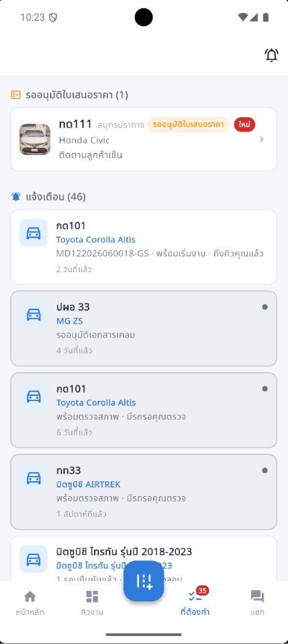
Task: Open the MG ZS vehicle link
Action: point(69,321)
